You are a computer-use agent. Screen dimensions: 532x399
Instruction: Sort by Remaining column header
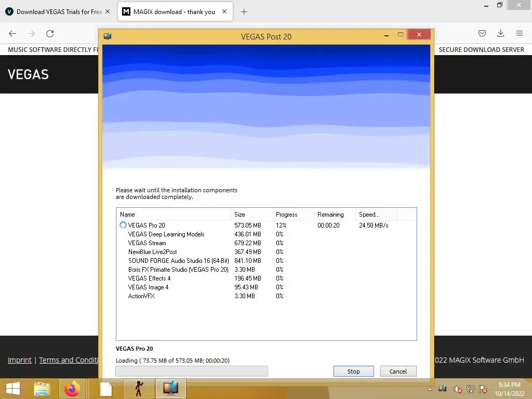point(335,215)
